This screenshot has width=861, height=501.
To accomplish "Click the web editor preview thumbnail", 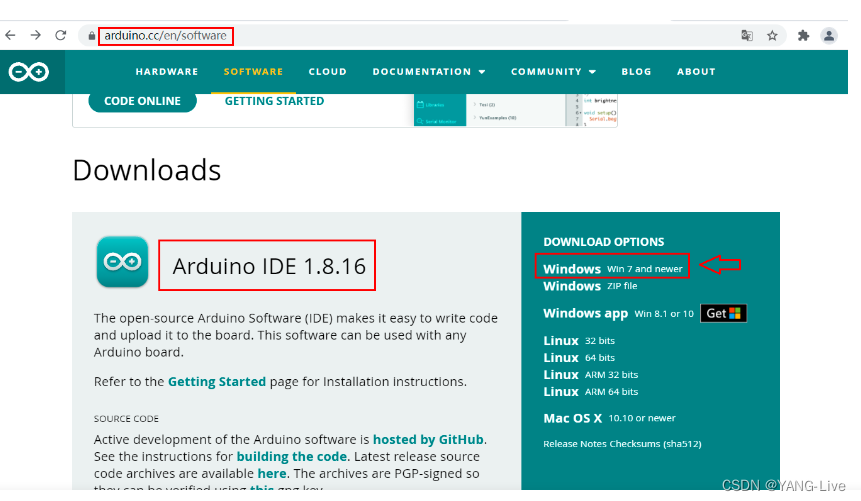I will pyautogui.click(x=515, y=110).
